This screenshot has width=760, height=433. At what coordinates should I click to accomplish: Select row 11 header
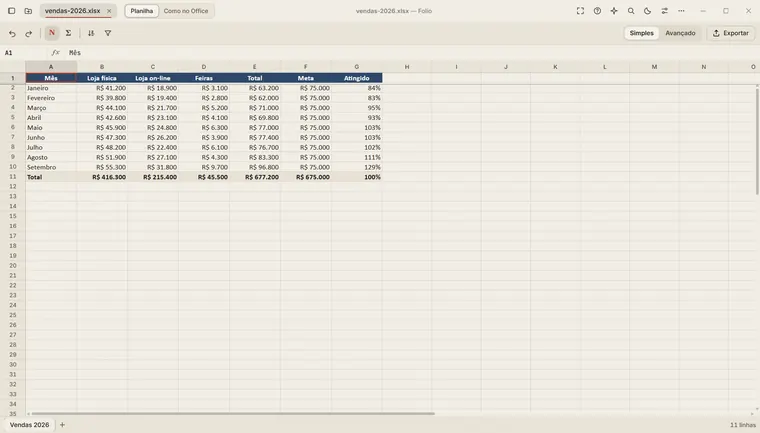click(13, 177)
